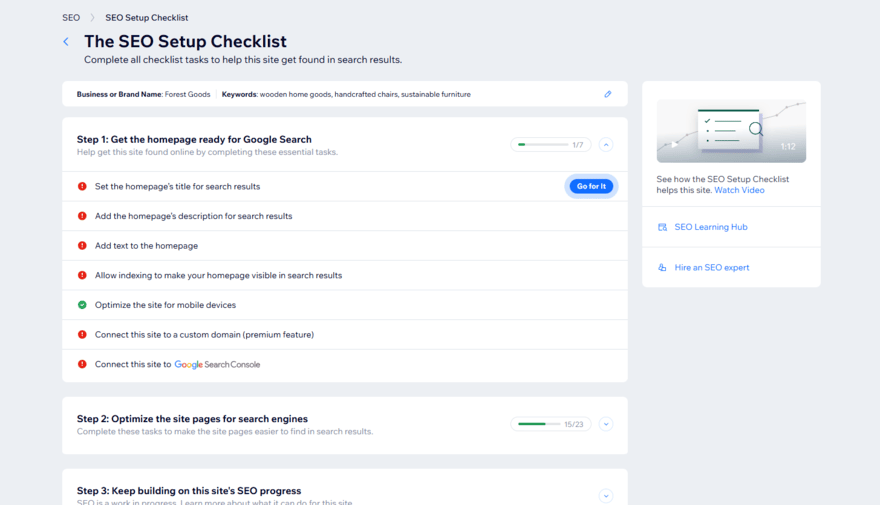Play the SEO checklist video
This screenshot has height=505, width=880.
coord(675,145)
